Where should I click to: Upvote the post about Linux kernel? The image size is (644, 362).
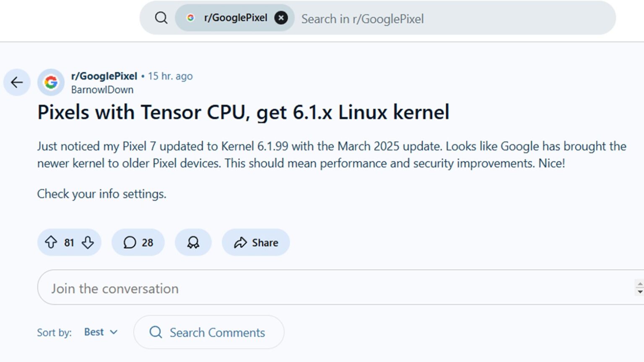[52, 242]
